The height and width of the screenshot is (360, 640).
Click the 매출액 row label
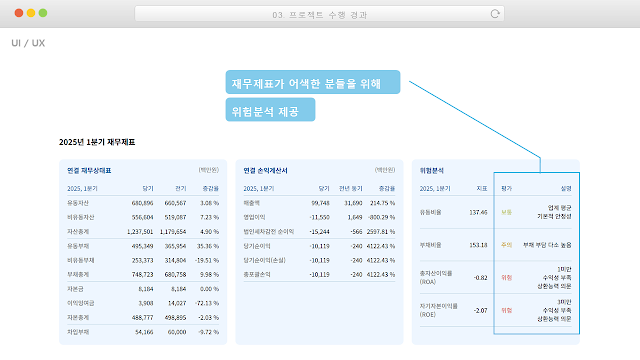pyautogui.click(x=251, y=203)
